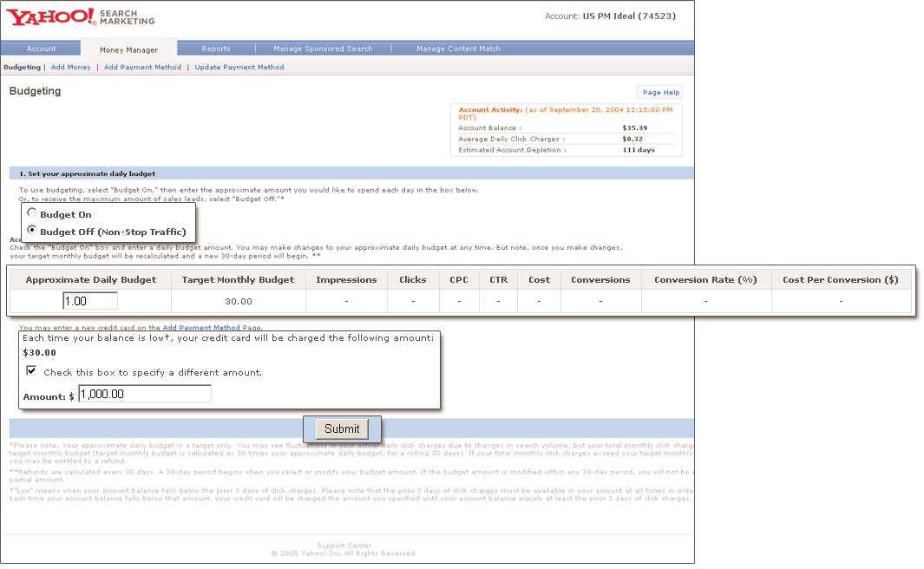Image resolution: width=924 pixels, height=569 pixels.
Task: Open the Manage Content Match tab
Action: tap(458, 49)
